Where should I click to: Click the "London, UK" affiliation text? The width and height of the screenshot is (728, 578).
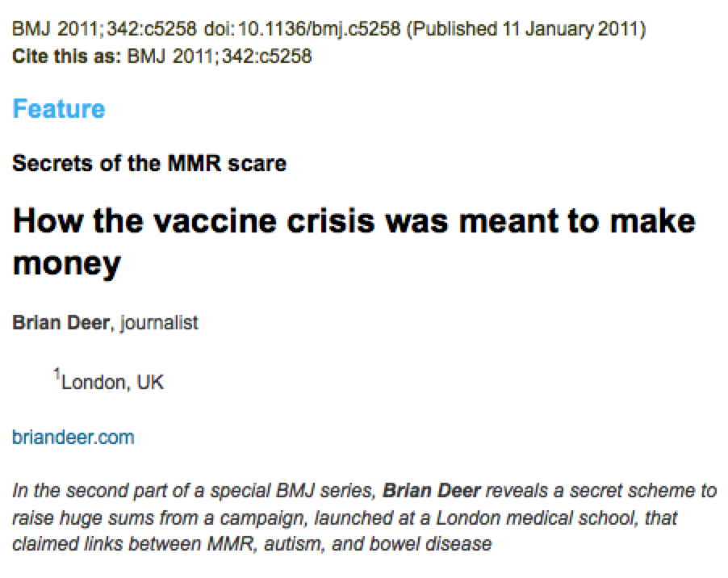pos(112,383)
